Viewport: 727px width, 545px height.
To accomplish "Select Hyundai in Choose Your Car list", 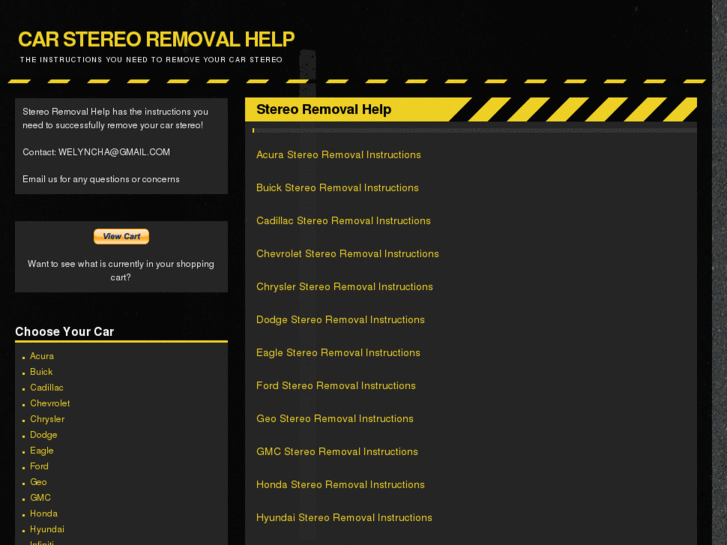I will coord(47,529).
